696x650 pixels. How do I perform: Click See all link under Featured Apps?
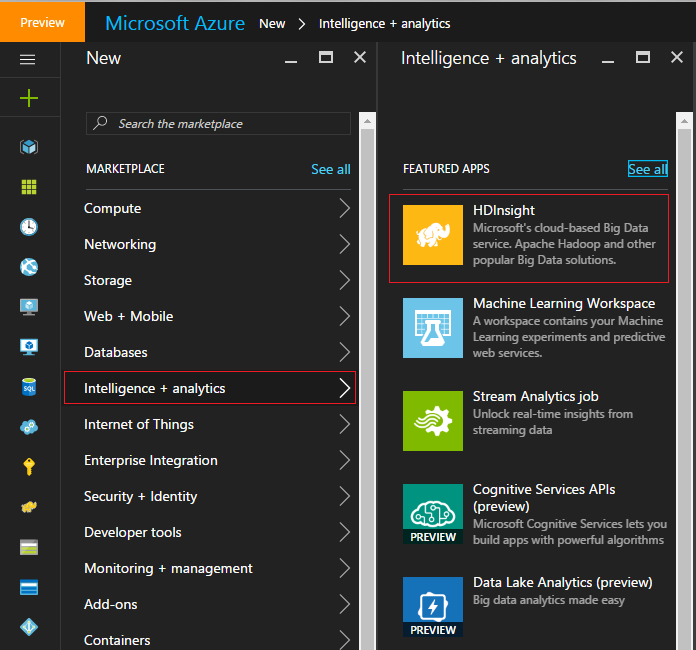coord(648,169)
